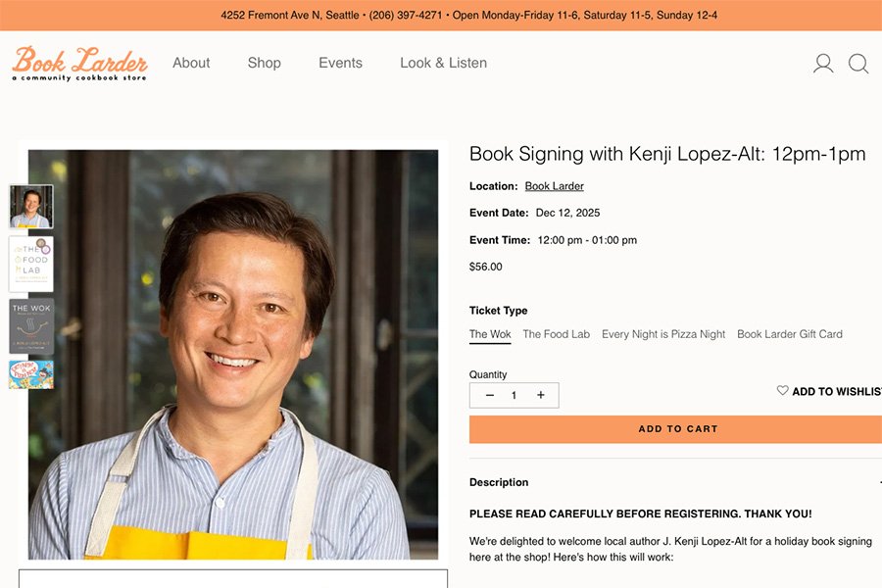882x588 pixels.
Task: Follow the Book Larder location link
Action: click(x=554, y=186)
